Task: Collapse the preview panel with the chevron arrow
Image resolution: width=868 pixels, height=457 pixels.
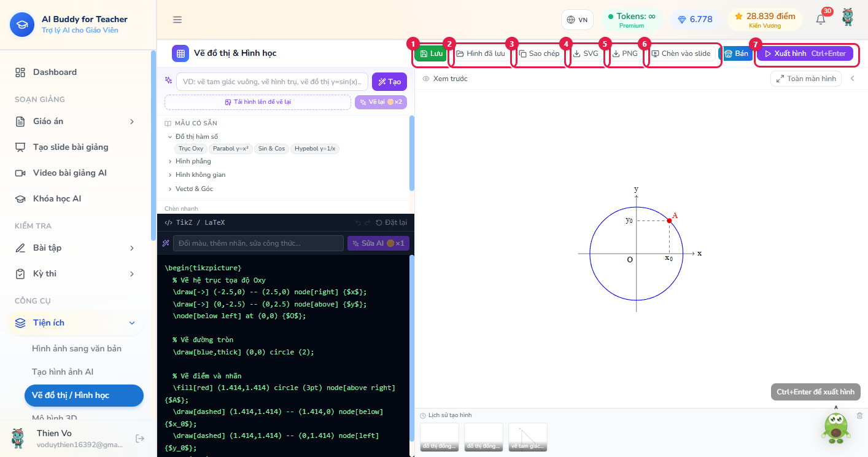Action: 852,79
